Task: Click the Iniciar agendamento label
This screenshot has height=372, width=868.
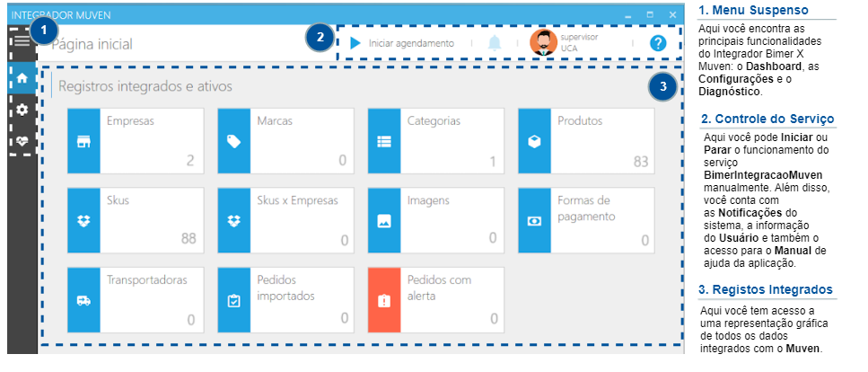Action: tap(411, 43)
